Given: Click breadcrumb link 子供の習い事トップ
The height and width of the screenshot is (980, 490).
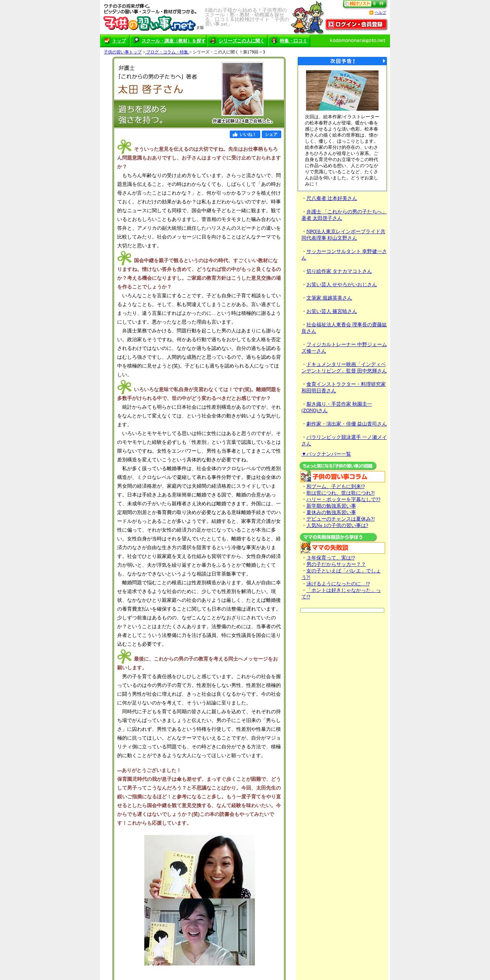Looking at the screenshot, I should (x=122, y=52).
